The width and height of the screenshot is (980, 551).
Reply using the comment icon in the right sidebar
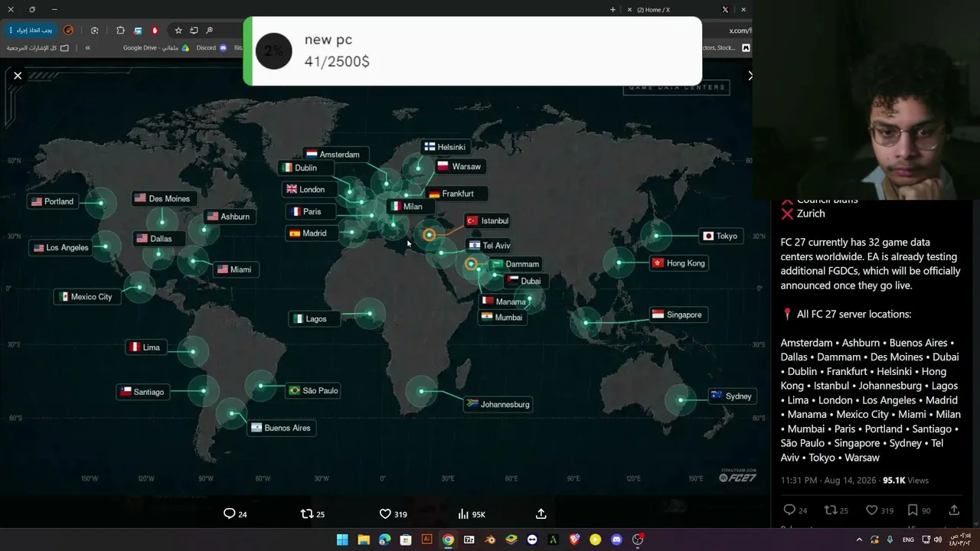click(795, 510)
